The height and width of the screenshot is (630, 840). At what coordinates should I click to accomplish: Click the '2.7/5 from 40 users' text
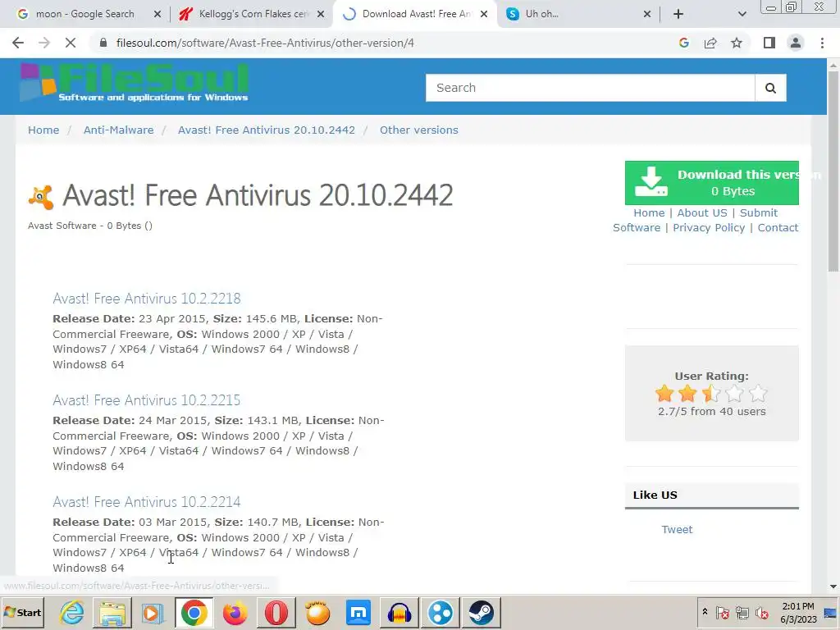711,412
